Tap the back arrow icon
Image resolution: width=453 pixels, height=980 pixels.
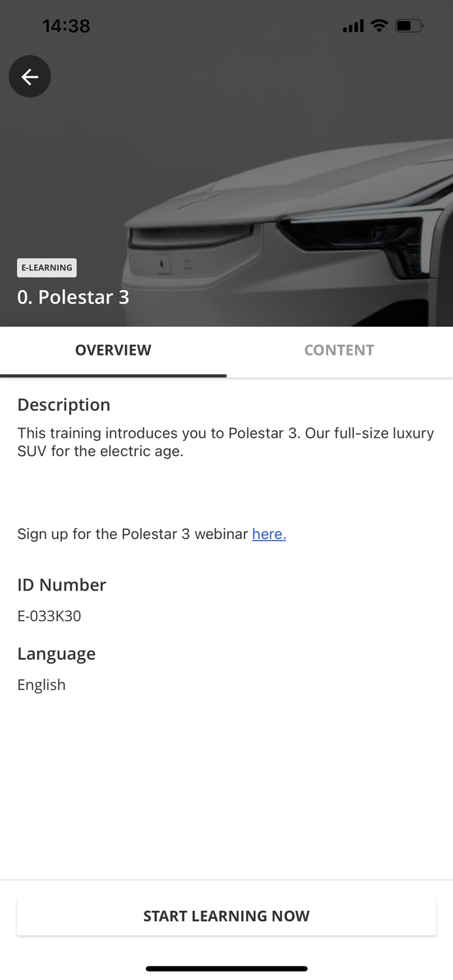click(29, 76)
